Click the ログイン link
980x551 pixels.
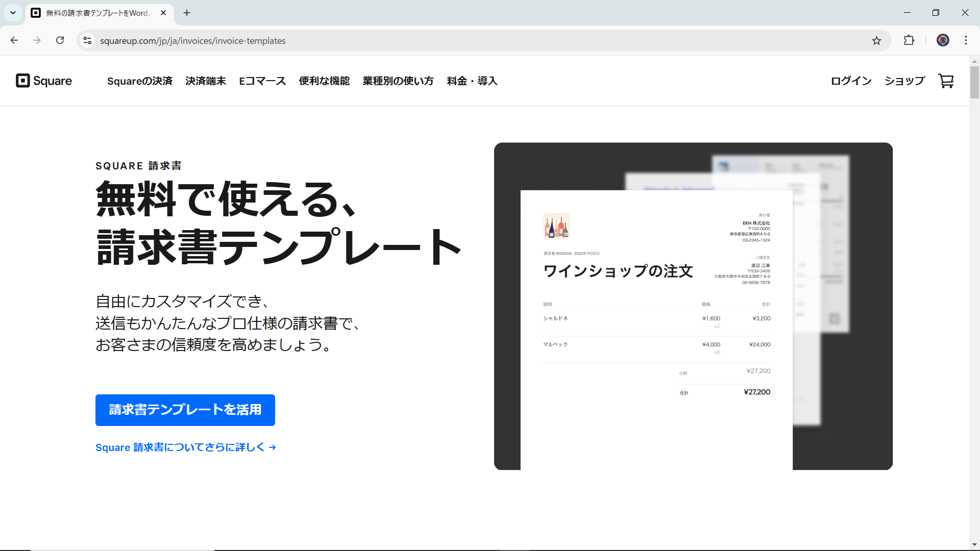[x=851, y=81]
